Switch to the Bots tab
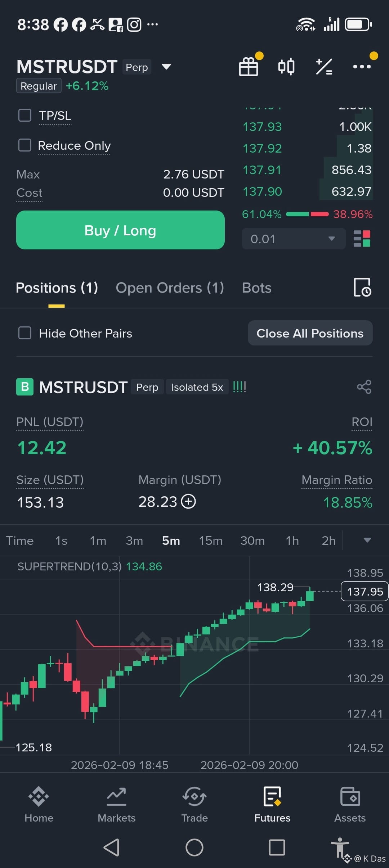The height and width of the screenshot is (868, 389). tap(257, 288)
